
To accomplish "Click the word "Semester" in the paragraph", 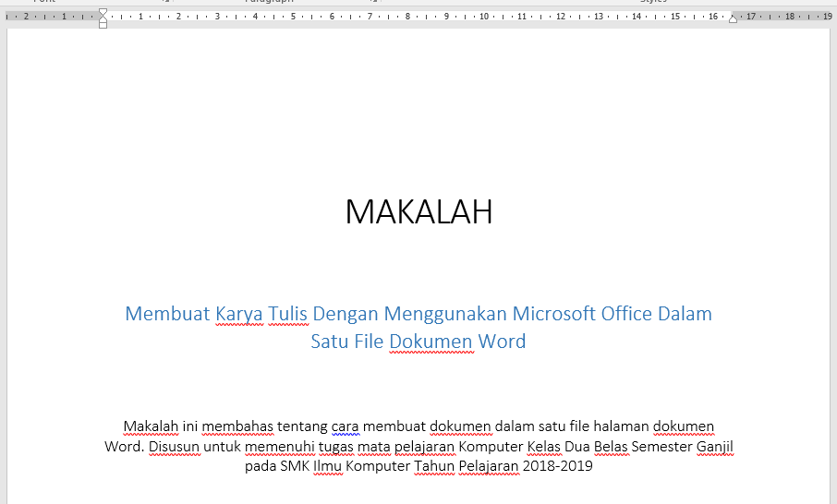I will pos(661,447).
